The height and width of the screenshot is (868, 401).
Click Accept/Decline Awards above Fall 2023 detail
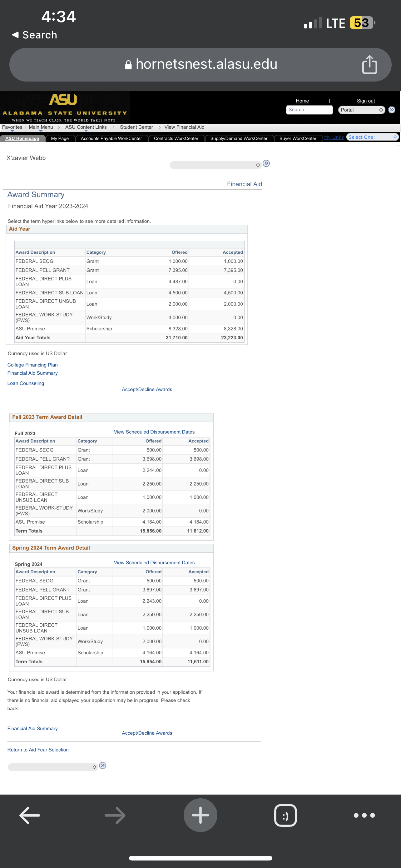(147, 389)
